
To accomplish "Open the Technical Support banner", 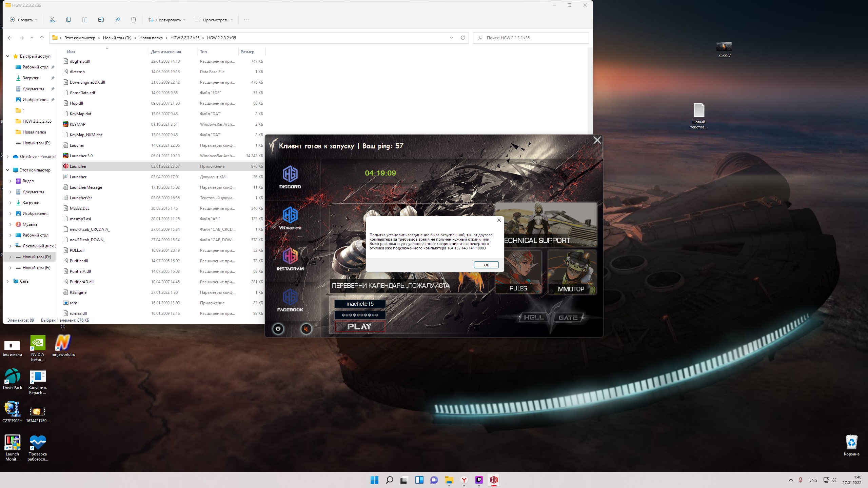I will click(546, 225).
